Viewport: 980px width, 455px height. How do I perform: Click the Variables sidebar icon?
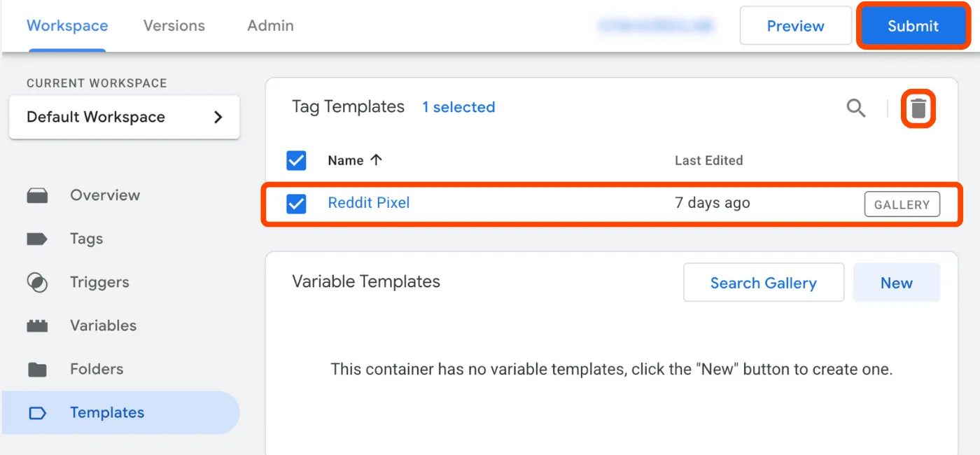click(x=37, y=325)
